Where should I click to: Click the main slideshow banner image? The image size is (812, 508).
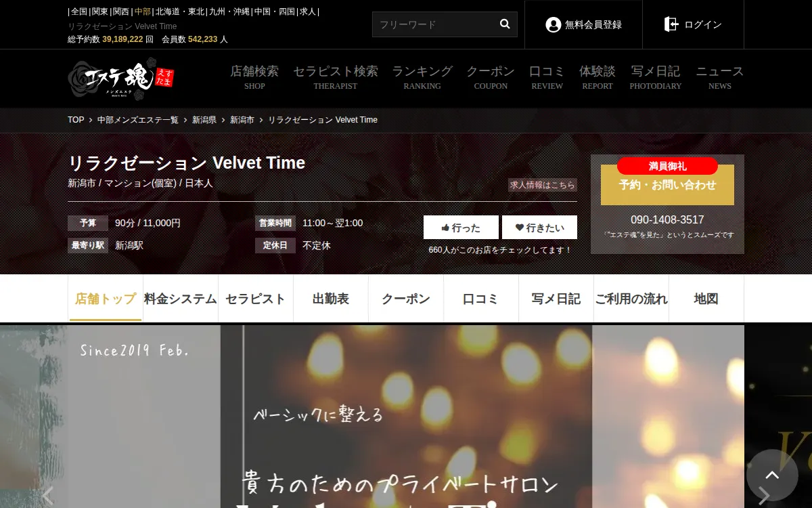pos(406,417)
